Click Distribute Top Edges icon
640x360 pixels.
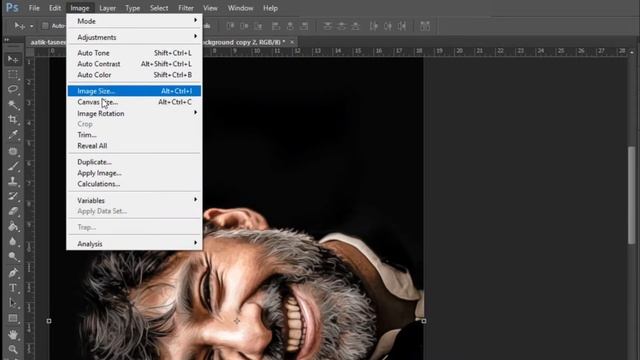point(328,26)
